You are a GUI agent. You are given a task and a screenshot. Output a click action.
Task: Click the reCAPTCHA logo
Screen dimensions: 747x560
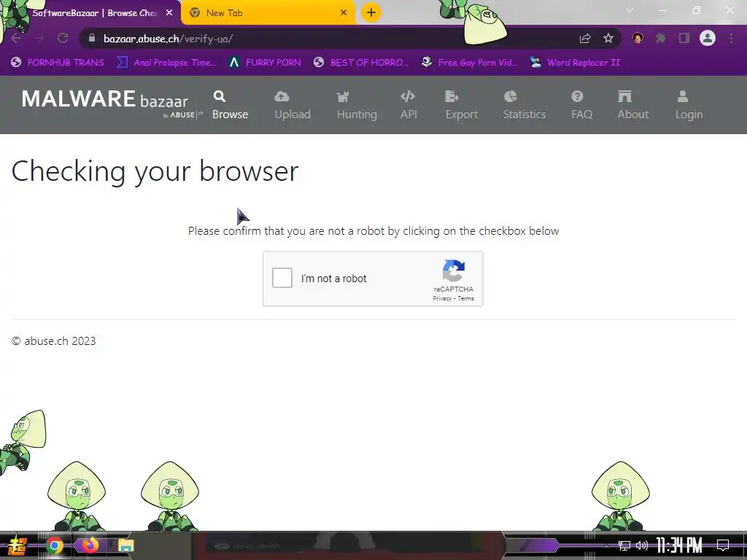click(454, 271)
